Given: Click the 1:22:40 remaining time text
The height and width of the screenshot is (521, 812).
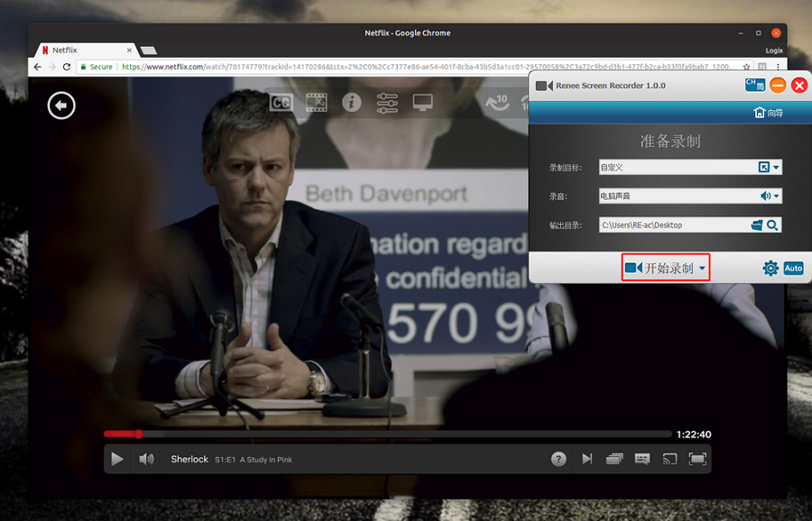Looking at the screenshot, I should [694, 434].
